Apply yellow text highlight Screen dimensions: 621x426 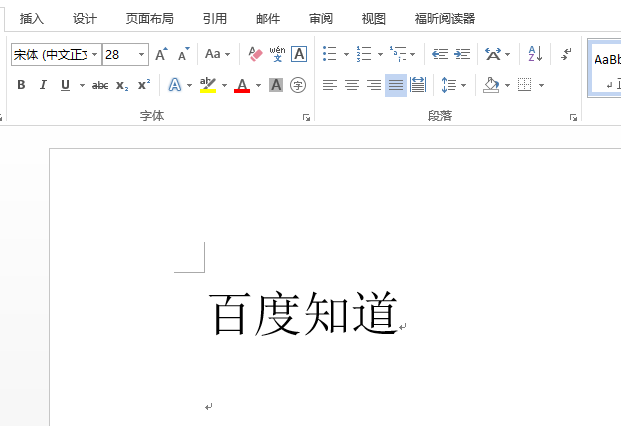pyautogui.click(x=208, y=85)
